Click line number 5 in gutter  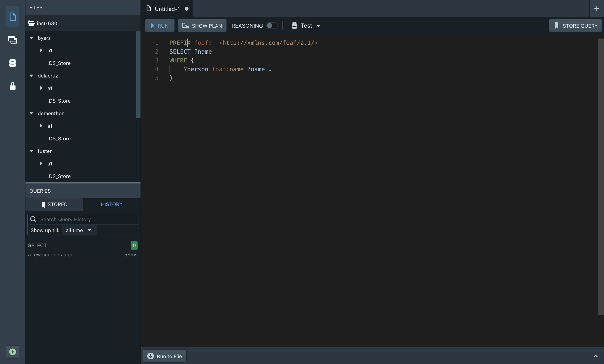pyautogui.click(x=157, y=78)
